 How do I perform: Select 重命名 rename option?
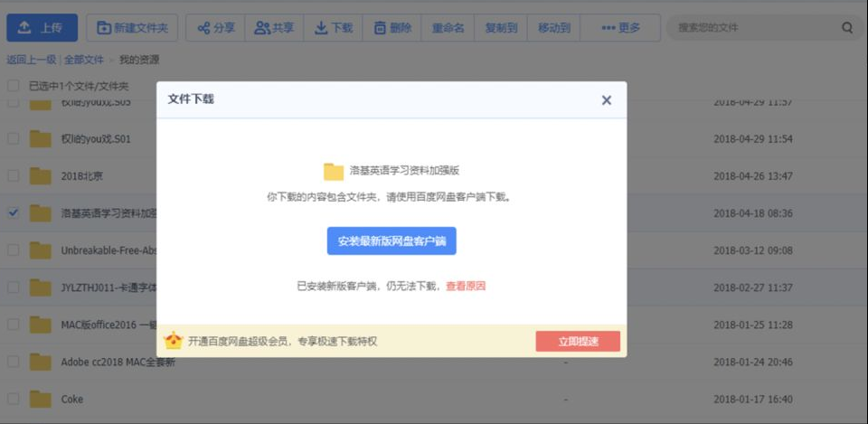coord(448,28)
